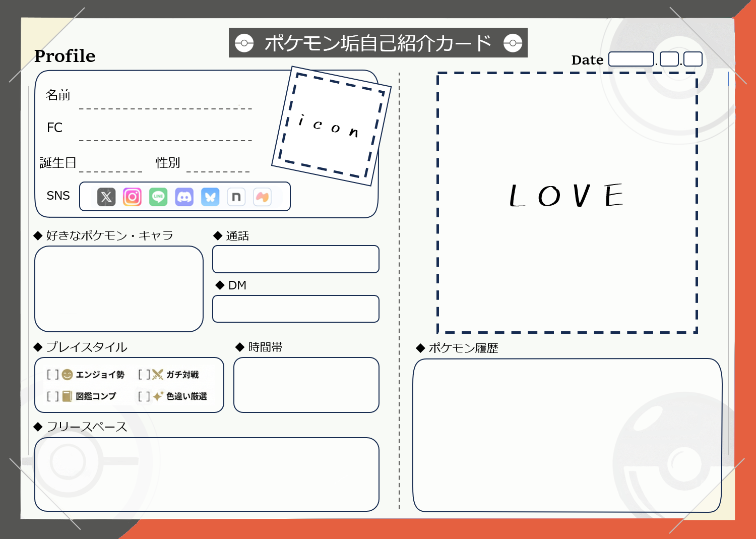The height and width of the screenshot is (539, 756).
Task: Click the note 'n' icon
Action: coord(236,197)
